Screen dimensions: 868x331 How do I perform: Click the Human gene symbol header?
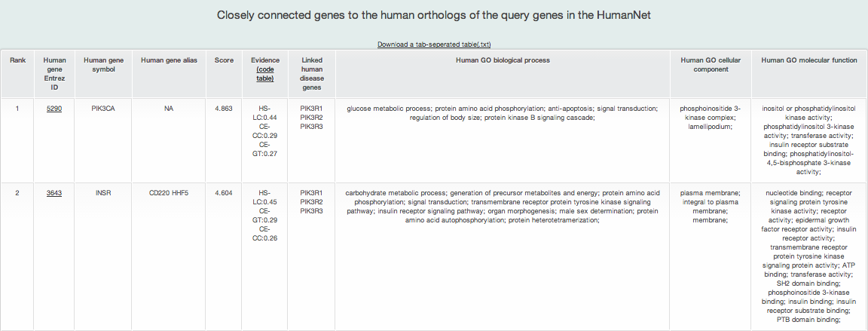tap(103, 65)
